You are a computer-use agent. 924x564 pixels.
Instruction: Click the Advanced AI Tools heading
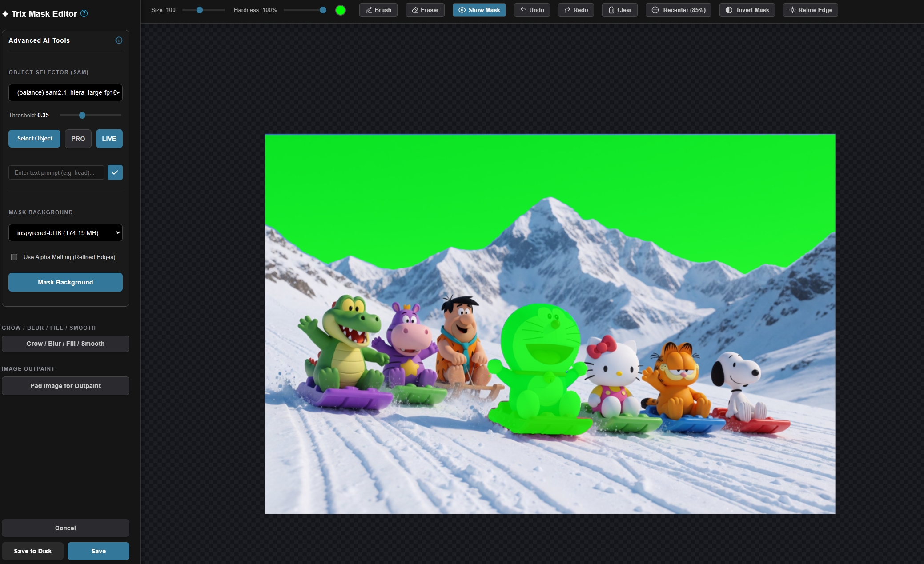click(39, 40)
